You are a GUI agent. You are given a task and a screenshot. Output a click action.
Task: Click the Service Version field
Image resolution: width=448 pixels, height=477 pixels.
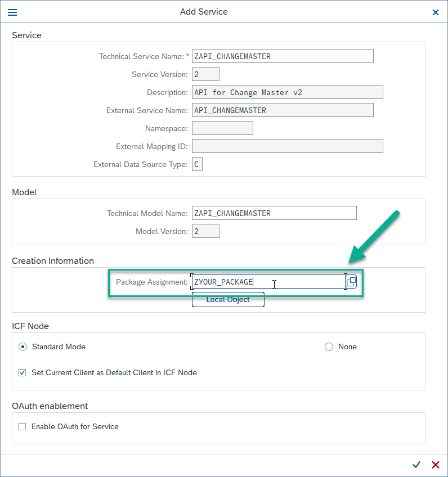(205, 74)
